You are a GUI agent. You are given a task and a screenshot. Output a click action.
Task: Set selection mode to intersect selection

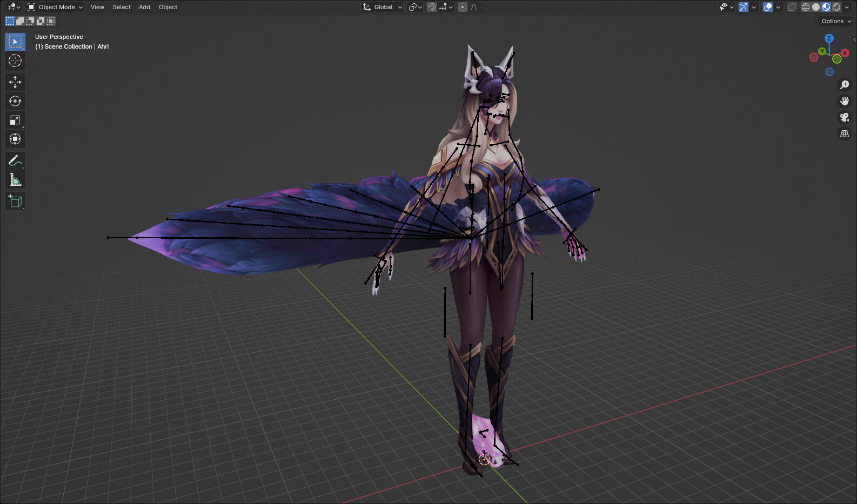tap(51, 21)
